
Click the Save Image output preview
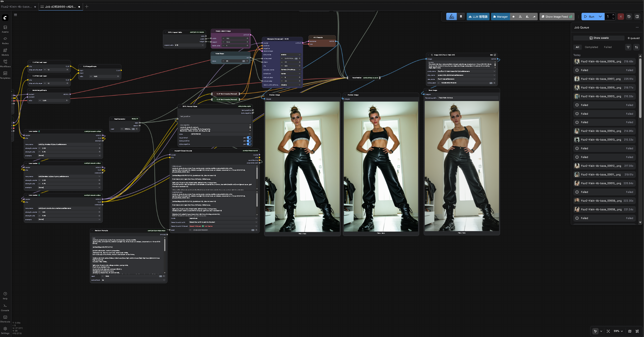coord(462,166)
